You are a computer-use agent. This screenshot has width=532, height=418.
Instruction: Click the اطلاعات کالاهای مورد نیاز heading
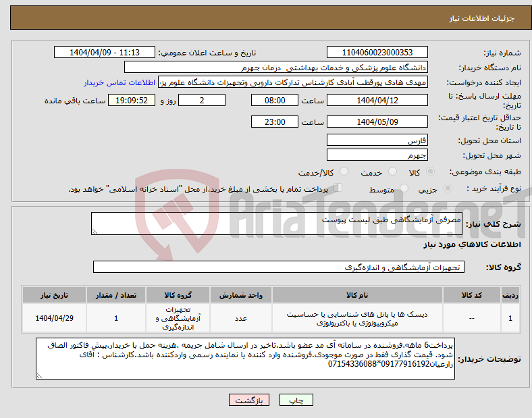tap(472, 244)
